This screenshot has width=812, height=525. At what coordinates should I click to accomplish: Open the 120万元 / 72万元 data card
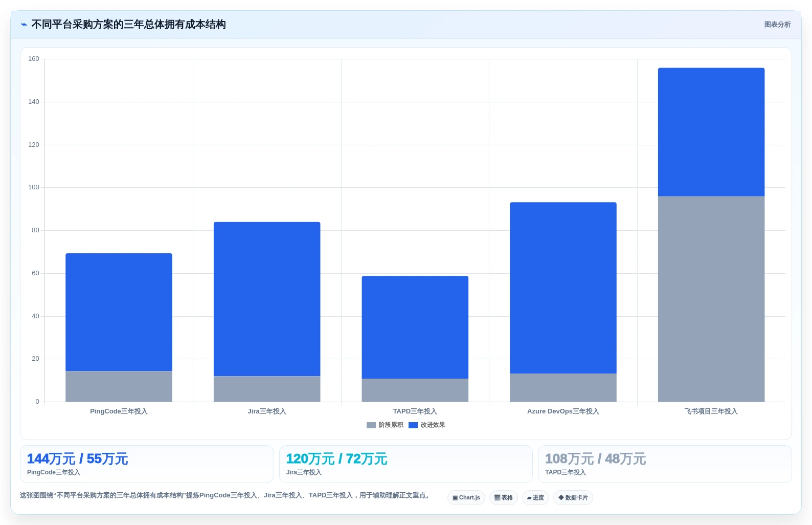[406, 464]
